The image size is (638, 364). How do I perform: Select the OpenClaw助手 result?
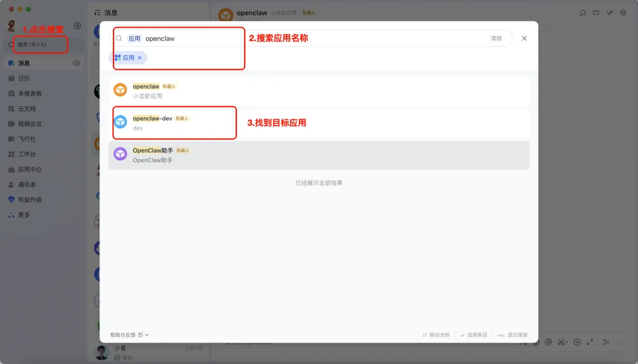(x=318, y=155)
